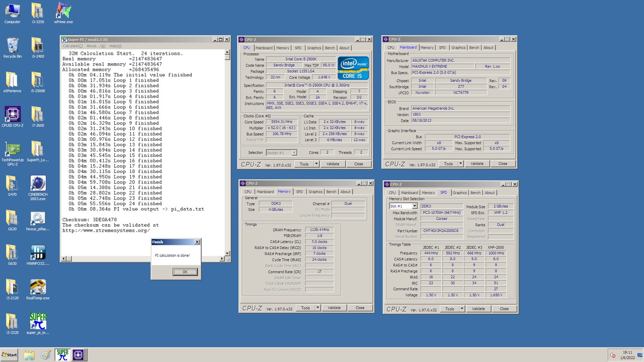Open the Socket #1 Selection dropdown
The width and height of the screenshot is (644, 362).
tap(281, 152)
